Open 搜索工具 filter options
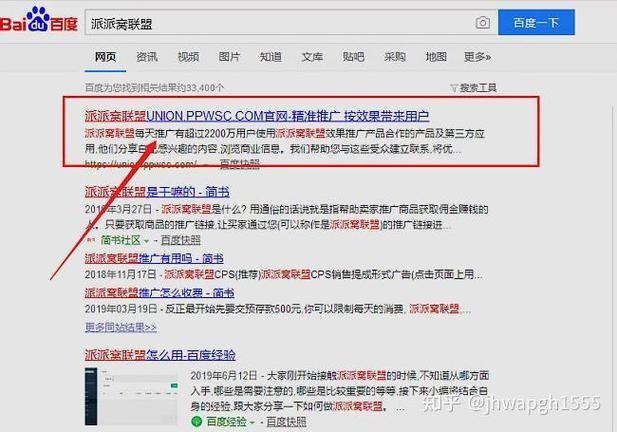 point(474,88)
